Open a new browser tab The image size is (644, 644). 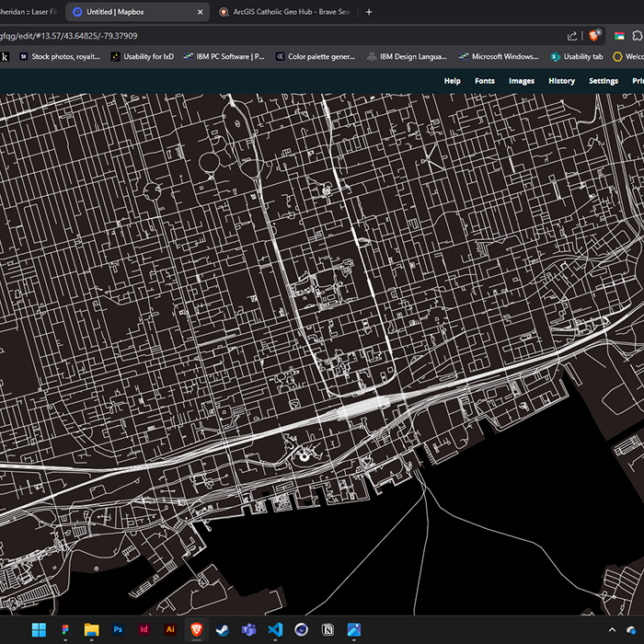pyautogui.click(x=369, y=12)
